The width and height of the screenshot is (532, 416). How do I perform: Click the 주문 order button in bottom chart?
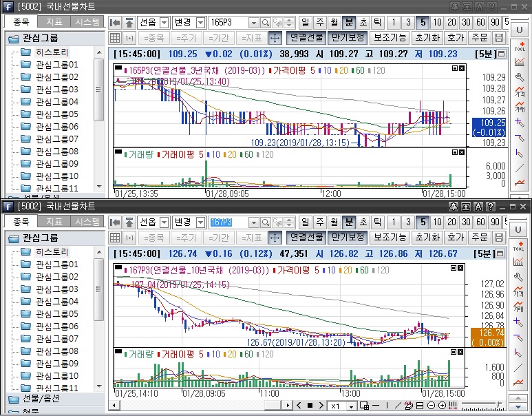(x=480, y=237)
